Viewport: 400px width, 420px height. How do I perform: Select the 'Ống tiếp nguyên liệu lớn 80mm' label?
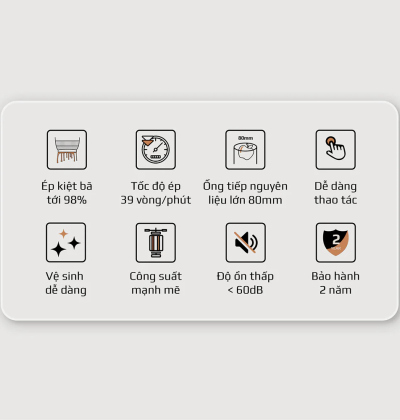[x=245, y=193]
